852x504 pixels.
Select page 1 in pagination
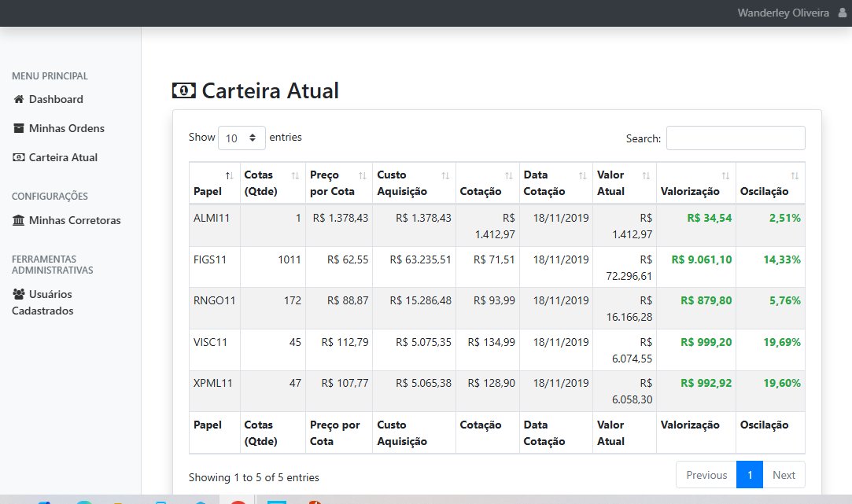pos(750,475)
